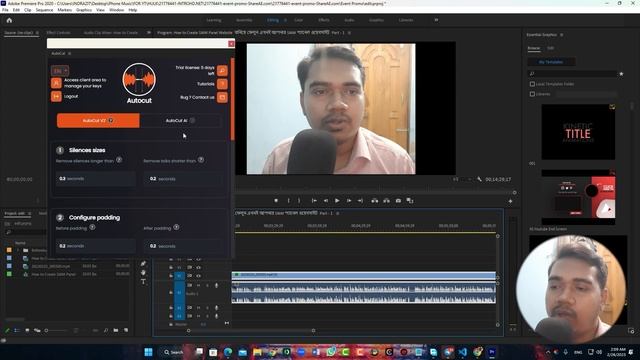Open the Window menu
This screenshot has height=360, width=640.
click(x=117, y=10)
